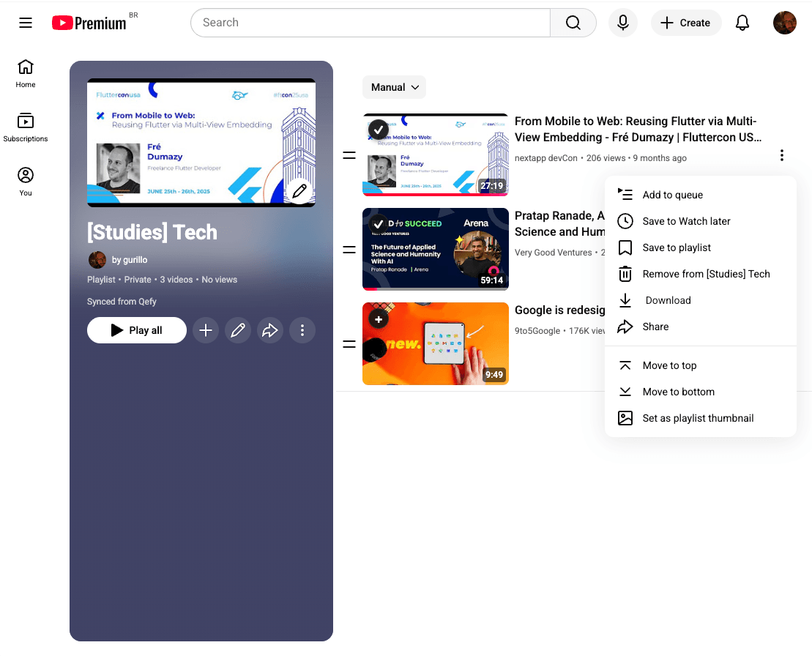Viewport: 812px width, 656px height.
Task: Choose Add to queue
Action: coord(700,195)
